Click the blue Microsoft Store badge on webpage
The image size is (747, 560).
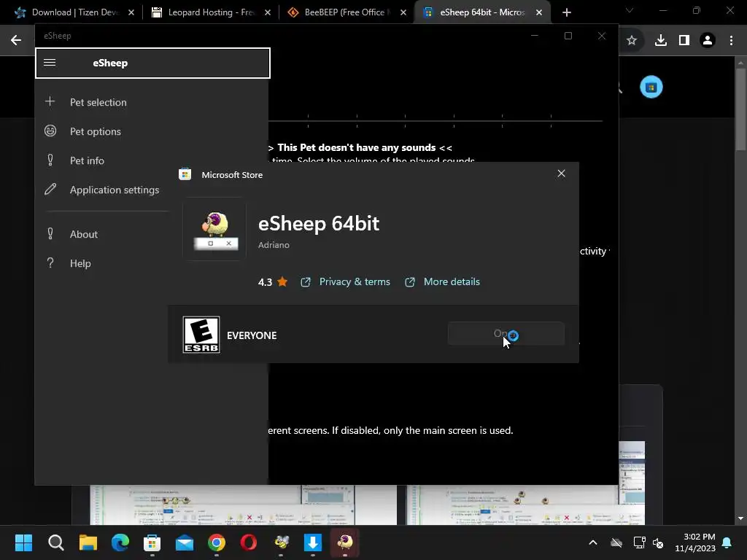[651, 87]
